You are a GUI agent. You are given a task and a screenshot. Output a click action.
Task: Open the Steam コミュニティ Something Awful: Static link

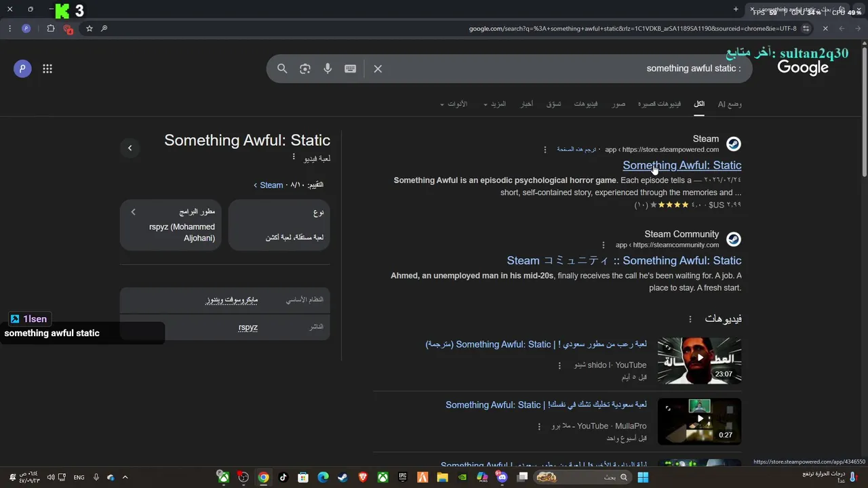point(624,260)
